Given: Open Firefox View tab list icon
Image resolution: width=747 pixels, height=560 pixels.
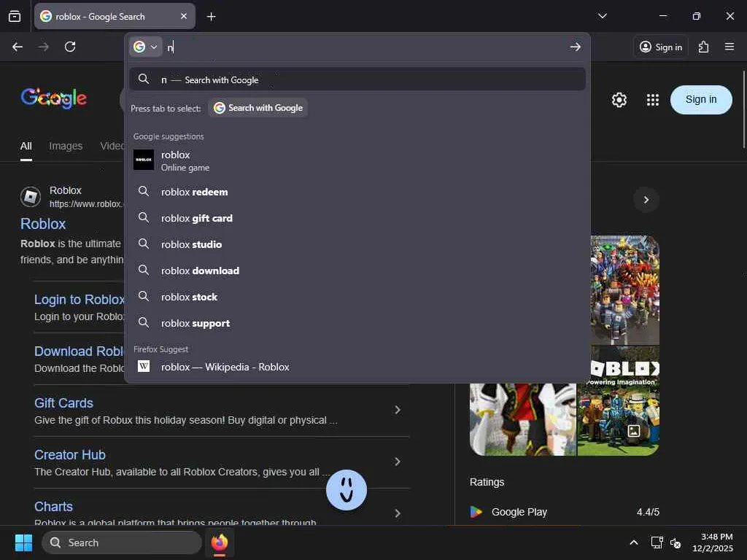Looking at the screenshot, I should tap(15, 16).
